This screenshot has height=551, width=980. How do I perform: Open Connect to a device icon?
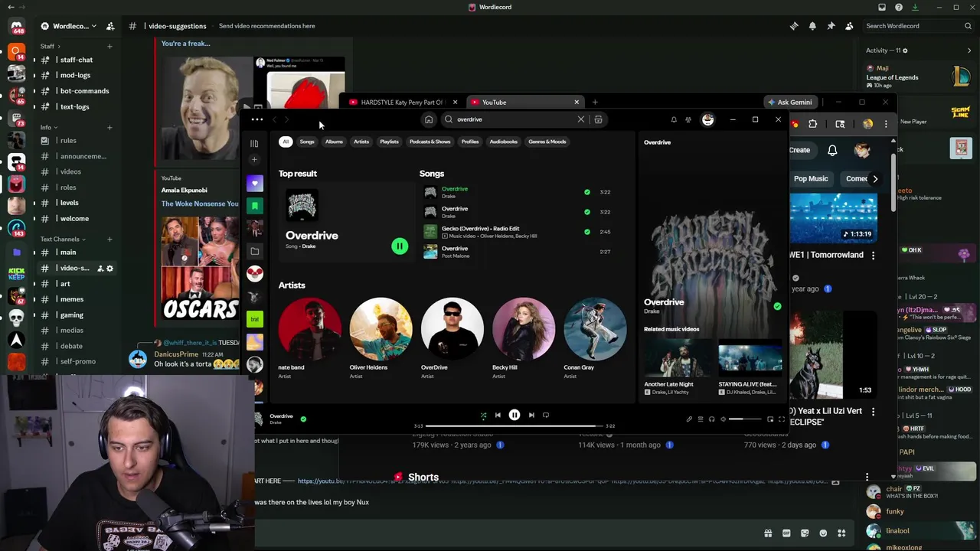tap(711, 419)
